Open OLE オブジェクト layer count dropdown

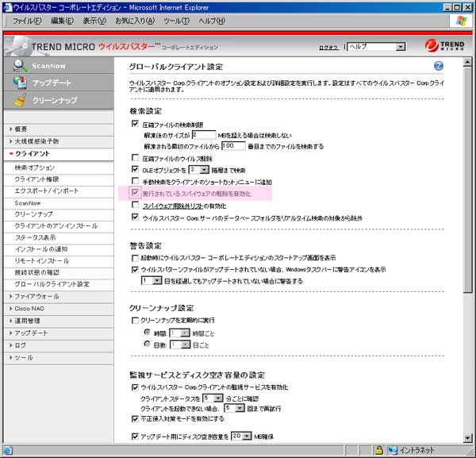198,170
